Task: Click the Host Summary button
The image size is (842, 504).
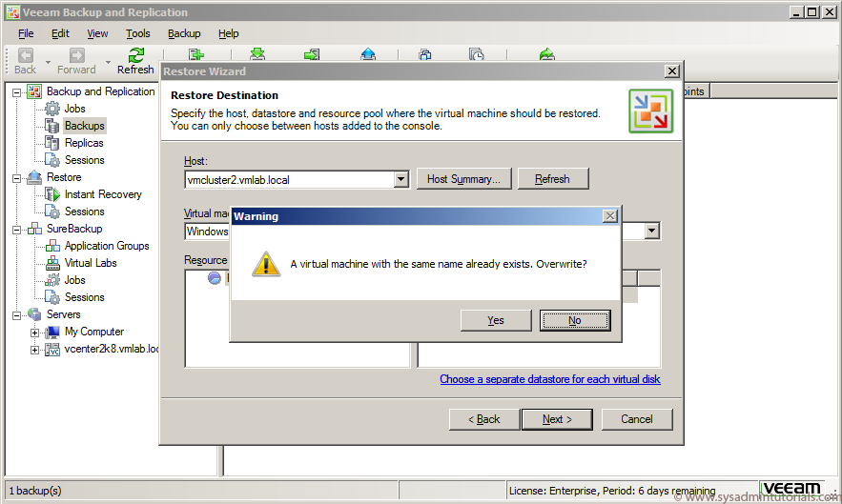Action: click(464, 179)
